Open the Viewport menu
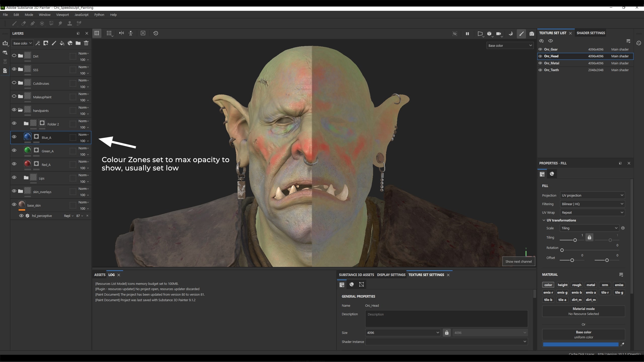This screenshot has width=644, height=362. pos(62,15)
